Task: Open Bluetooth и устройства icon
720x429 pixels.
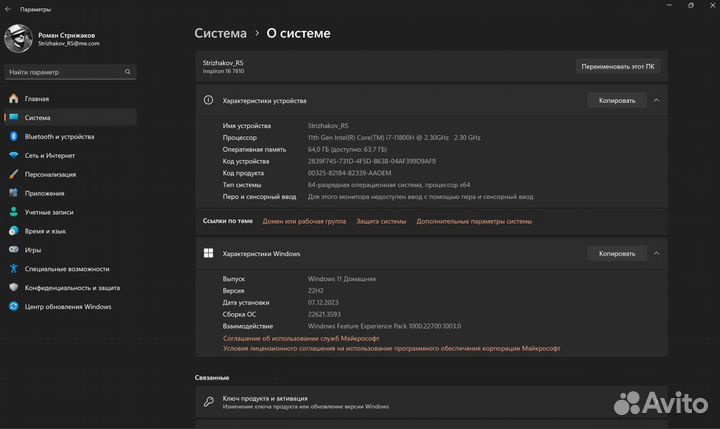Action: click(14, 136)
